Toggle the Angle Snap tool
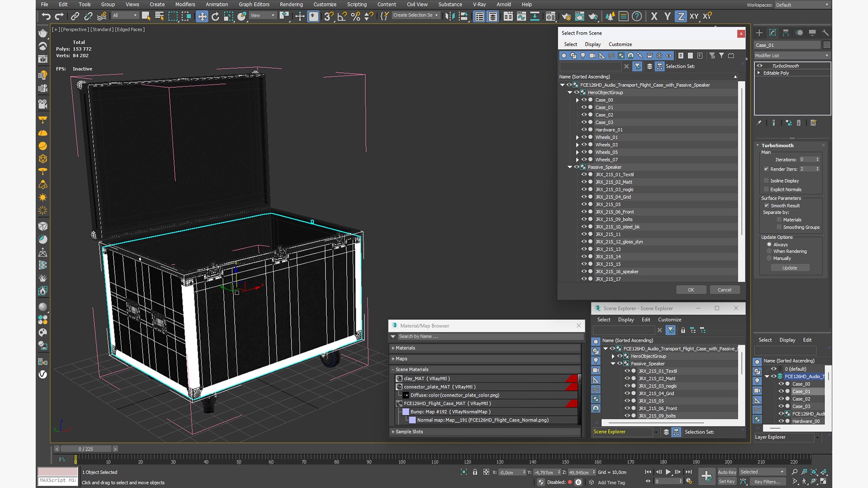Viewport: 868px width, 488px height. (x=342, y=16)
